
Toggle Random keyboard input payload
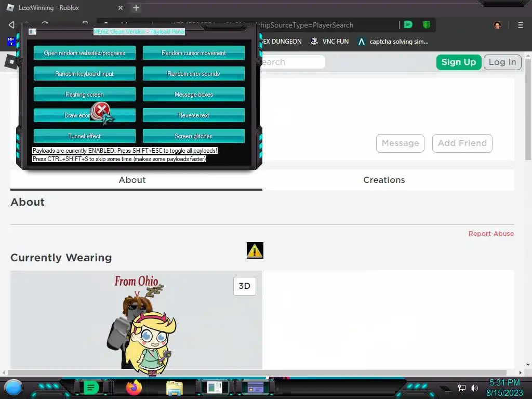(85, 74)
